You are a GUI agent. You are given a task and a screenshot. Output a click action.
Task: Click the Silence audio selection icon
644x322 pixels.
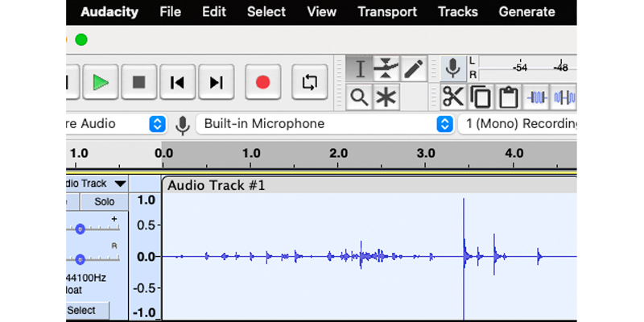tap(563, 97)
